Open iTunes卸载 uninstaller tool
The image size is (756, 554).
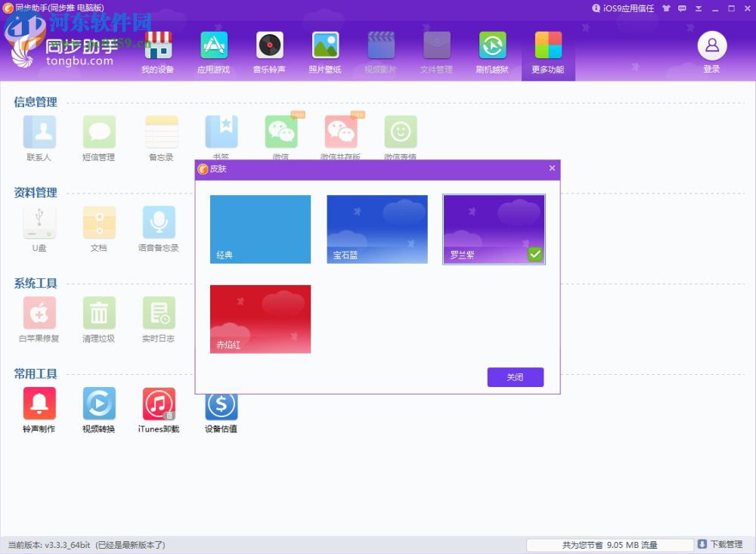159,410
